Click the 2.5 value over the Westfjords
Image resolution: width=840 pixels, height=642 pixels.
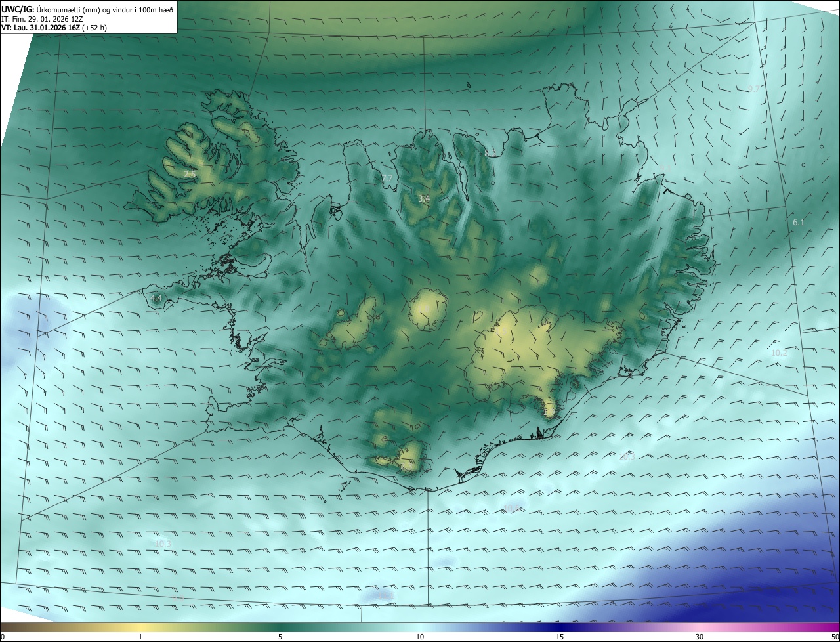click(190, 175)
